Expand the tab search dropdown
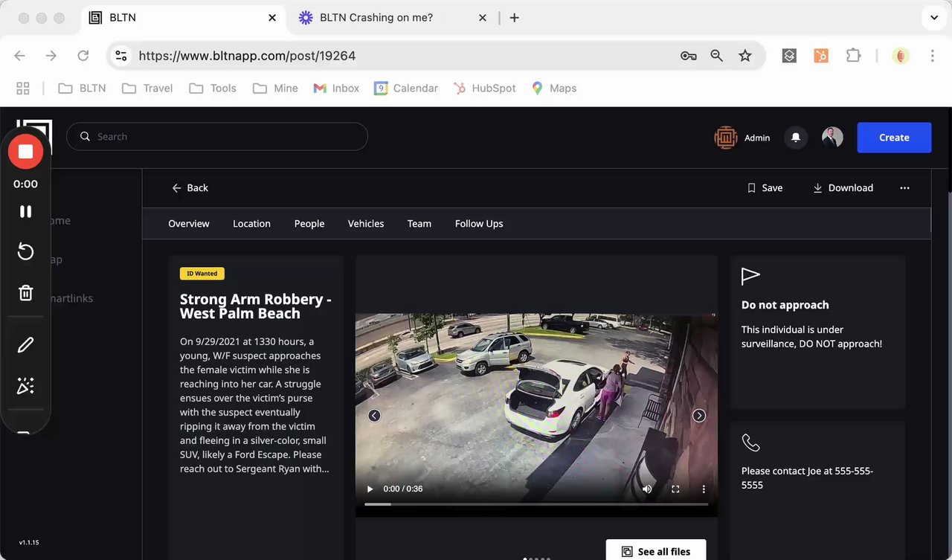This screenshot has width=952, height=560. coord(934,18)
